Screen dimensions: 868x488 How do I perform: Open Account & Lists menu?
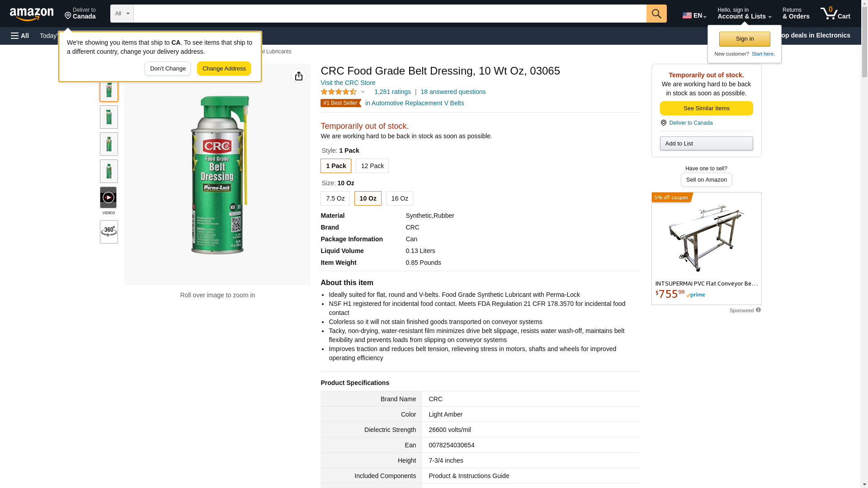pos(744,14)
